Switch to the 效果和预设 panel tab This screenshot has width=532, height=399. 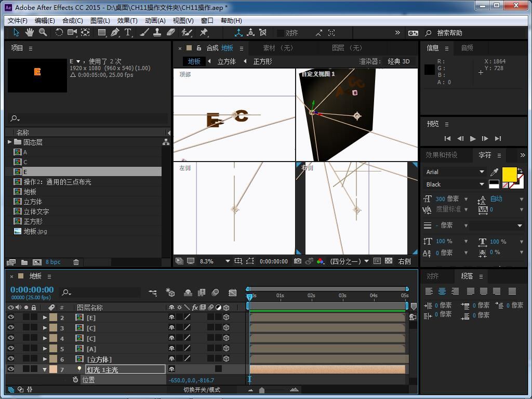(x=441, y=155)
